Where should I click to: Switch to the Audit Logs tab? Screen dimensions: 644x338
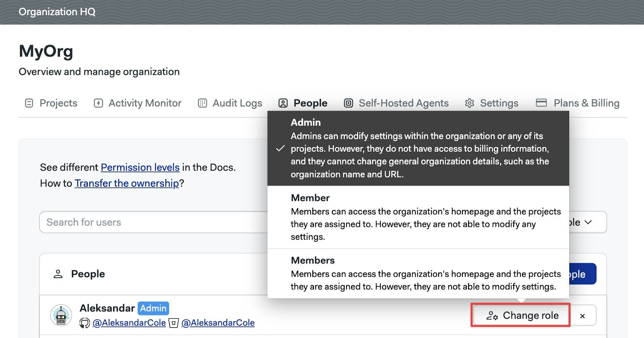click(x=237, y=103)
